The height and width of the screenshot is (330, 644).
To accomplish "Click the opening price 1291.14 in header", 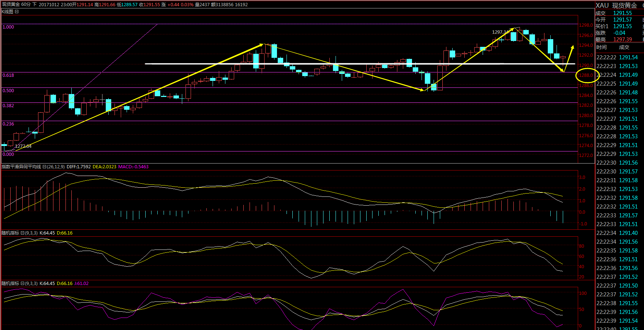I will (x=85, y=5).
